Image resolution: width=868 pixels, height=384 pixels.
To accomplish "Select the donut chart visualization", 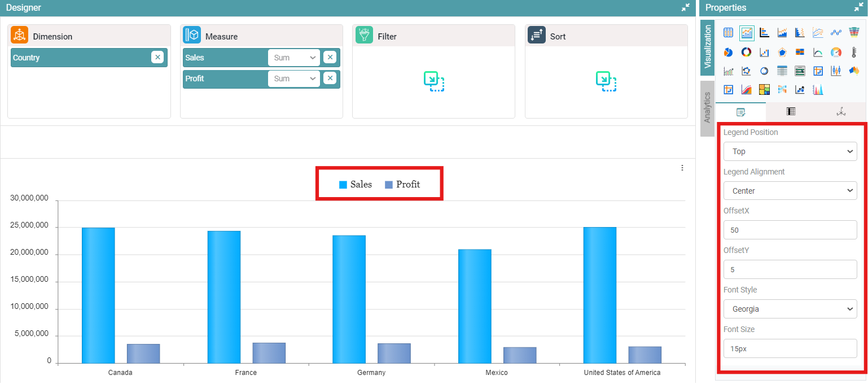I will [x=746, y=52].
